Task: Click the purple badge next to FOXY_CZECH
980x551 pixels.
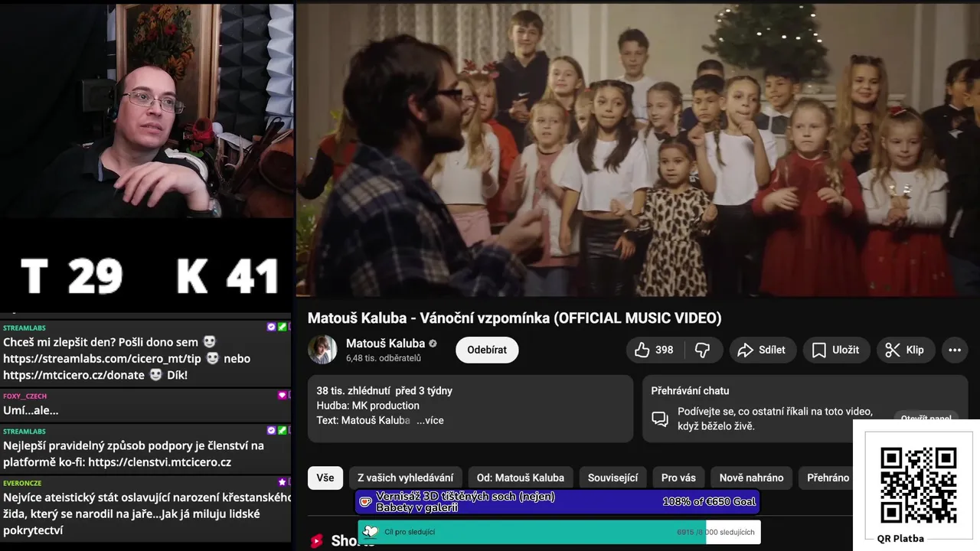Action: [282, 396]
